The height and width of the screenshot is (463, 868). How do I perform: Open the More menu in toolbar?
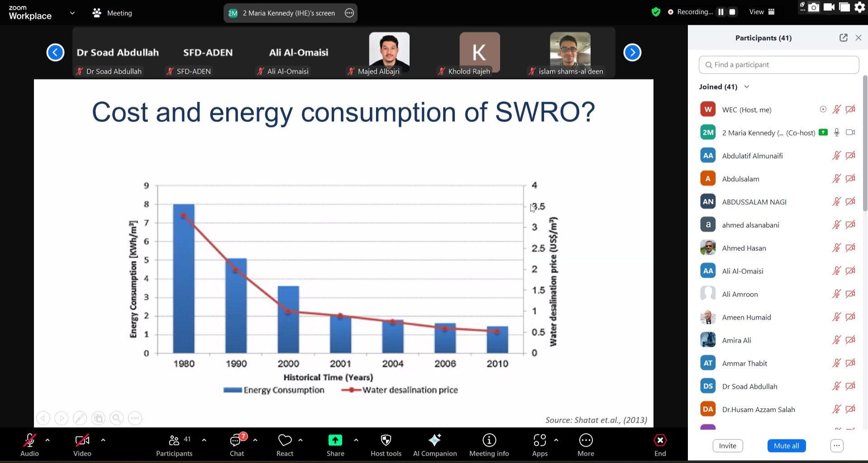tap(586, 440)
